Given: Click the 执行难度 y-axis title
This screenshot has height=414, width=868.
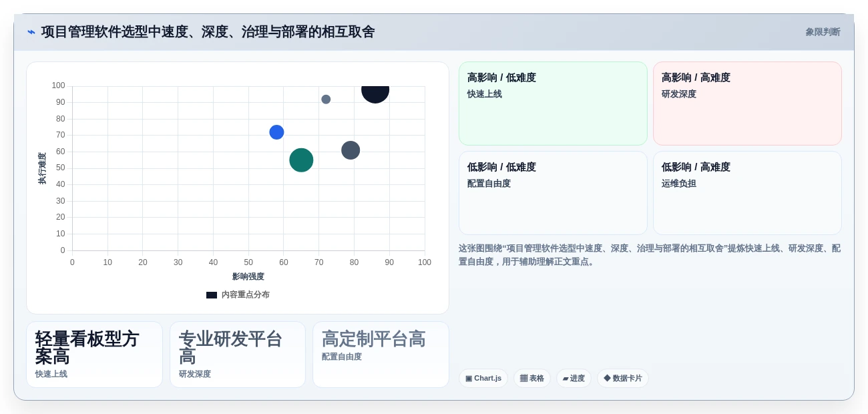Looking at the screenshot, I should (42, 168).
